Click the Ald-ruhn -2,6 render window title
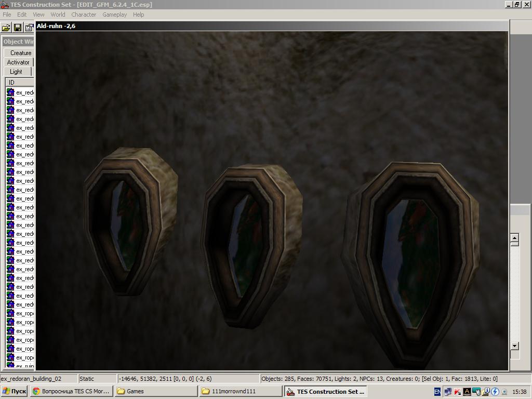This screenshot has width=532, height=399. click(56, 26)
